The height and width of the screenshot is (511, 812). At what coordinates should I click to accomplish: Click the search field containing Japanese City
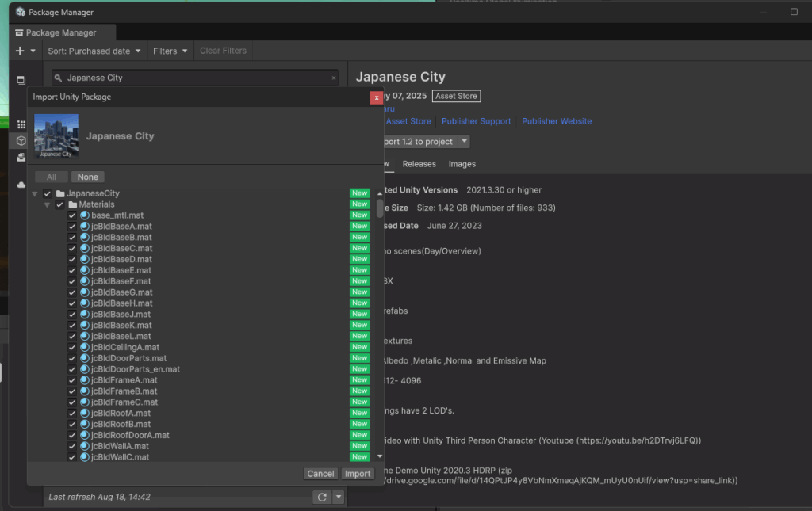click(195, 78)
